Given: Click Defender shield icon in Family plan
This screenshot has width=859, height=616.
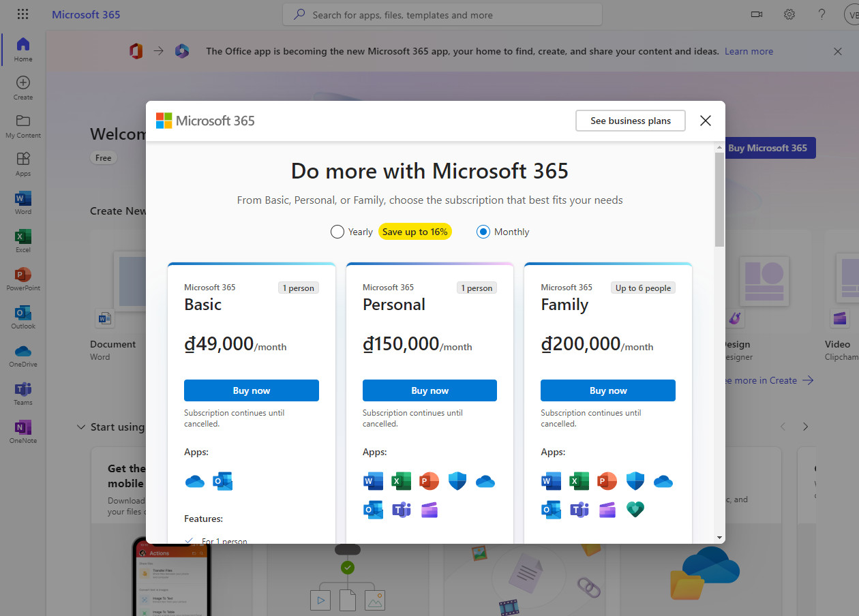Looking at the screenshot, I should click(x=635, y=481).
